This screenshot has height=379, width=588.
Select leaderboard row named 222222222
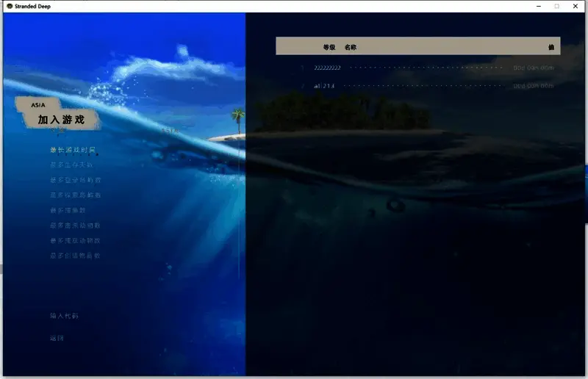pyautogui.click(x=327, y=68)
